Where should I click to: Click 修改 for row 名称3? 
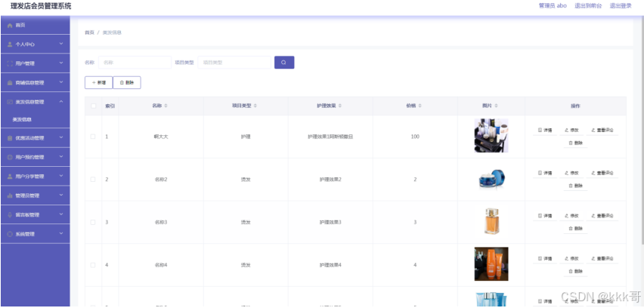pyautogui.click(x=571, y=216)
